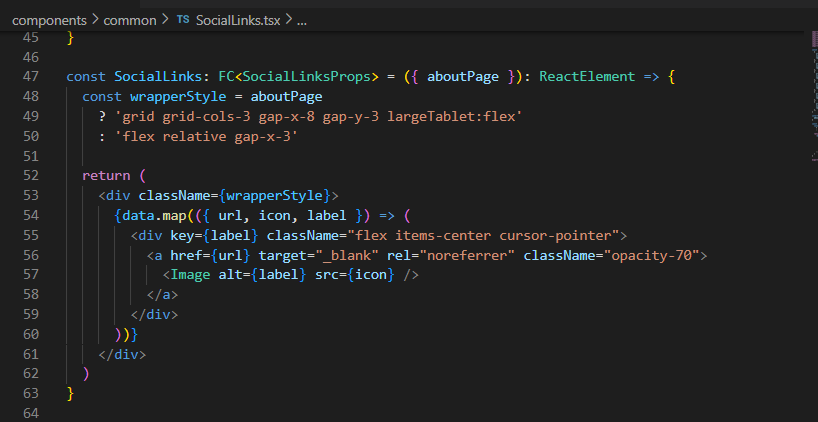Click the 'grid grid-cols-3' string literal
This screenshot has height=422, width=818.
point(318,116)
